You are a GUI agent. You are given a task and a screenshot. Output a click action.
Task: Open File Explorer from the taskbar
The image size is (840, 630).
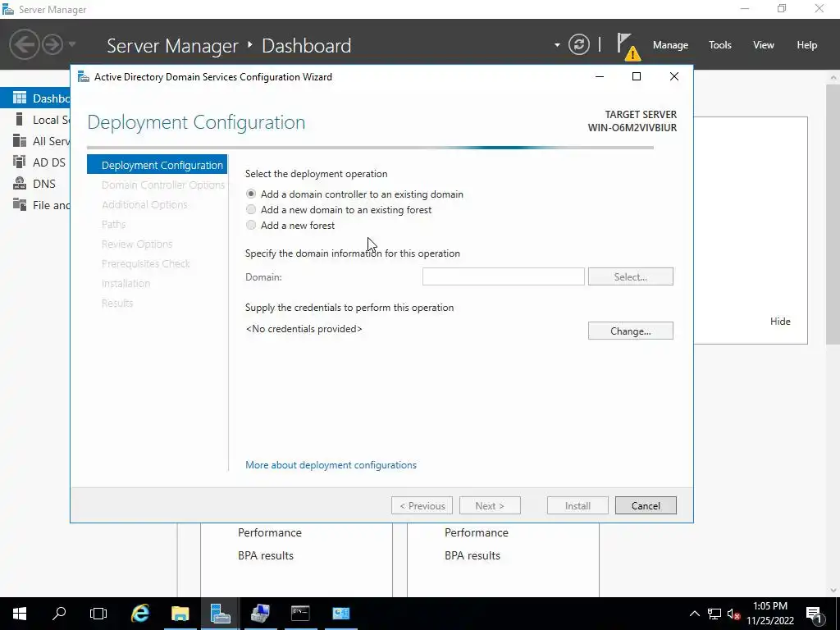click(180, 614)
